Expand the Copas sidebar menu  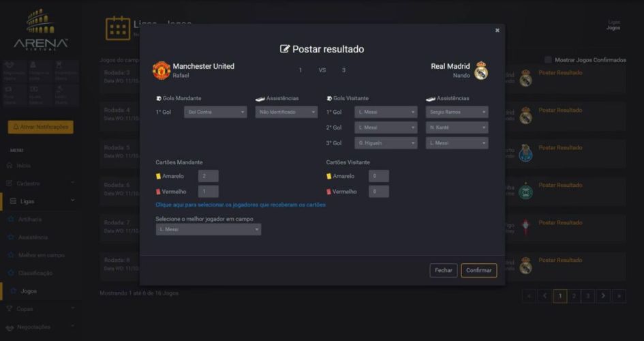click(41, 309)
